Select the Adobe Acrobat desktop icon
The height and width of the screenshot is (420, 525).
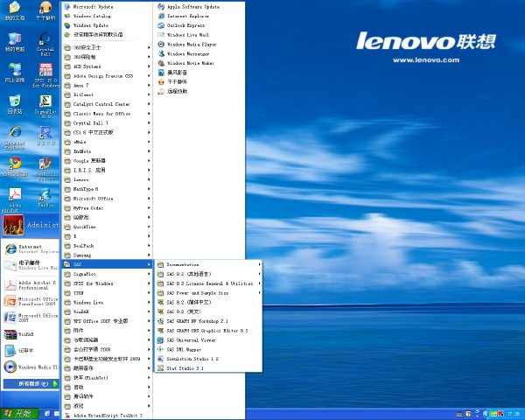pyautogui.click(x=15, y=199)
